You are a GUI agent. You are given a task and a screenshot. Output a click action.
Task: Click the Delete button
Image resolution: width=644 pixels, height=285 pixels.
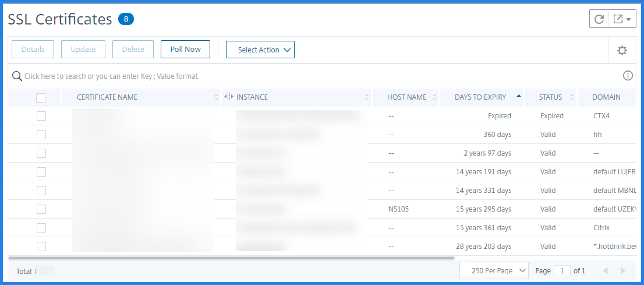pos(133,50)
